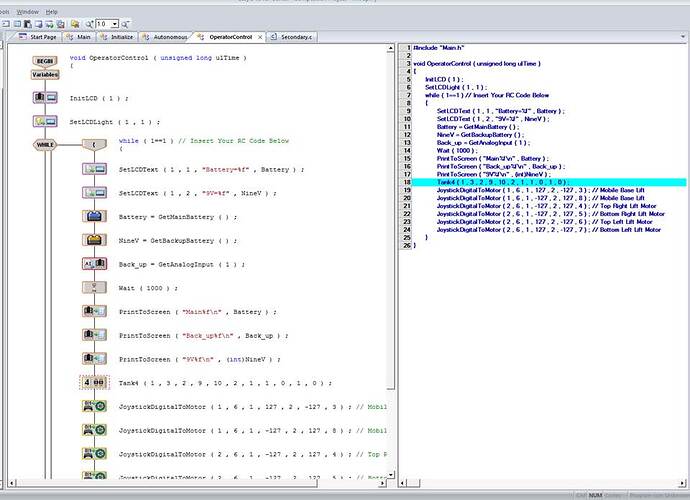The width and height of the screenshot is (690, 500).
Task: Switch to the Secondary.c tab
Action: click(x=292, y=37)
